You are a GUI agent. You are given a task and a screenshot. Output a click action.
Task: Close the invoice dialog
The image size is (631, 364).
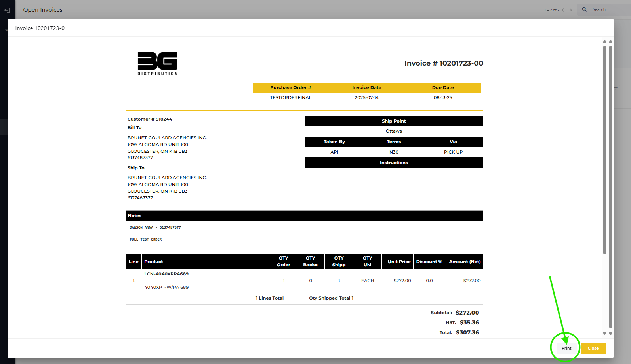593,348
